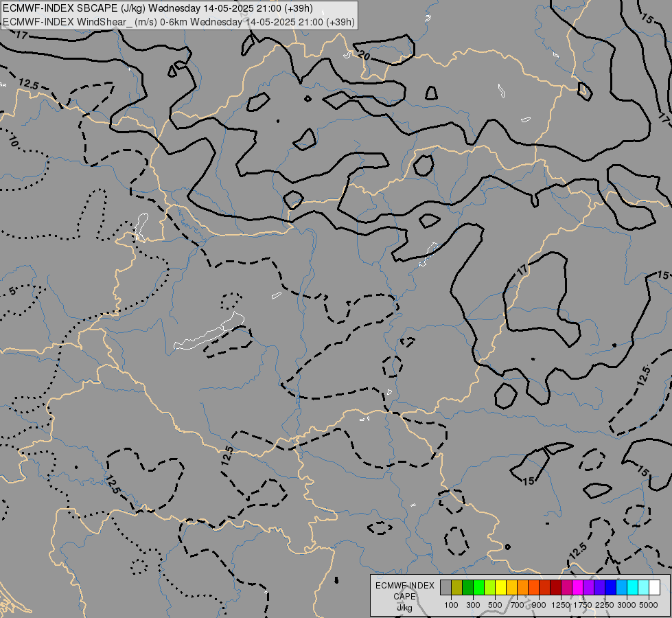
Task: Click the 20 contour label
Action: point(363,55)
